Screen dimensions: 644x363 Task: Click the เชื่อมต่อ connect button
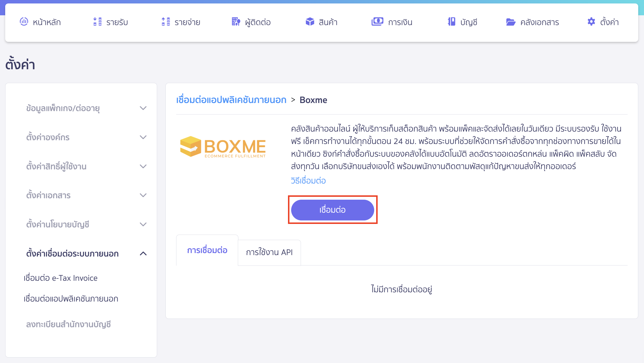tap(332, 210)
